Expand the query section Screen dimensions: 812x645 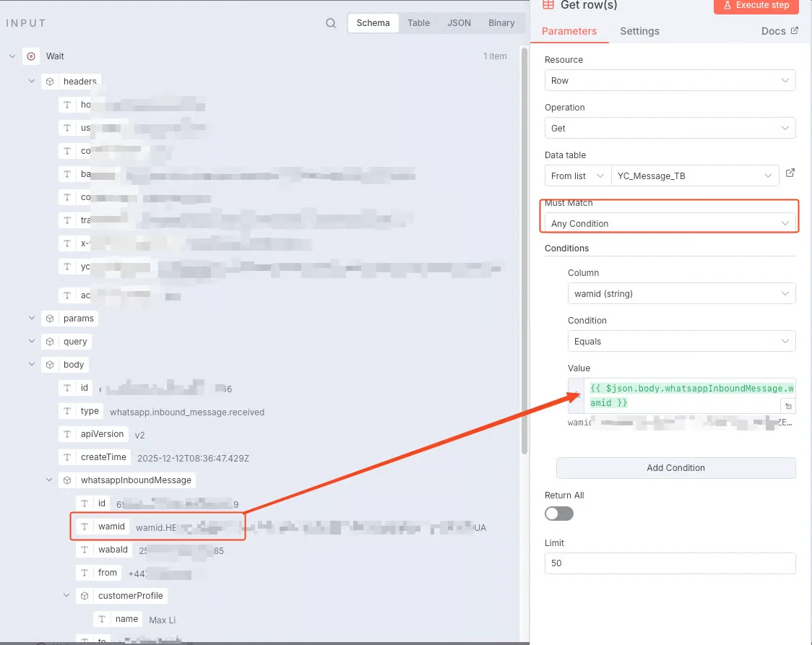32,342
